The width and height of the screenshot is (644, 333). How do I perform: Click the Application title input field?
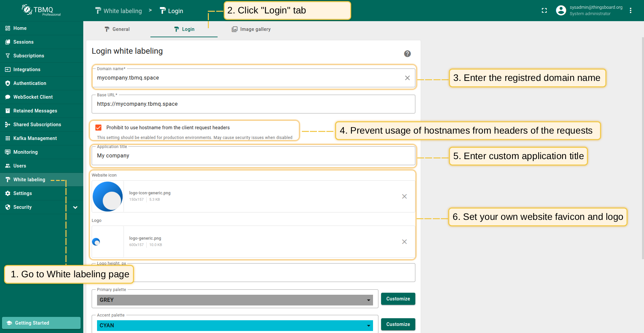253,156
